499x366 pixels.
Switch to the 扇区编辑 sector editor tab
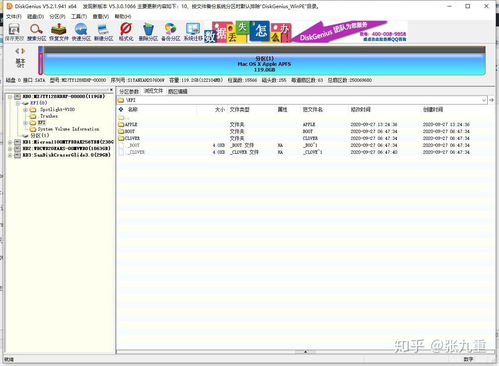click(178, 91)
